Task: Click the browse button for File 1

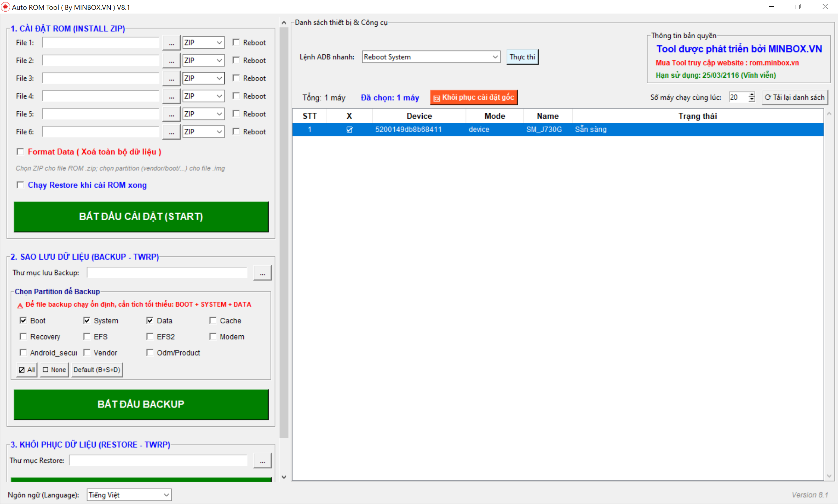Action: point(171,43)
